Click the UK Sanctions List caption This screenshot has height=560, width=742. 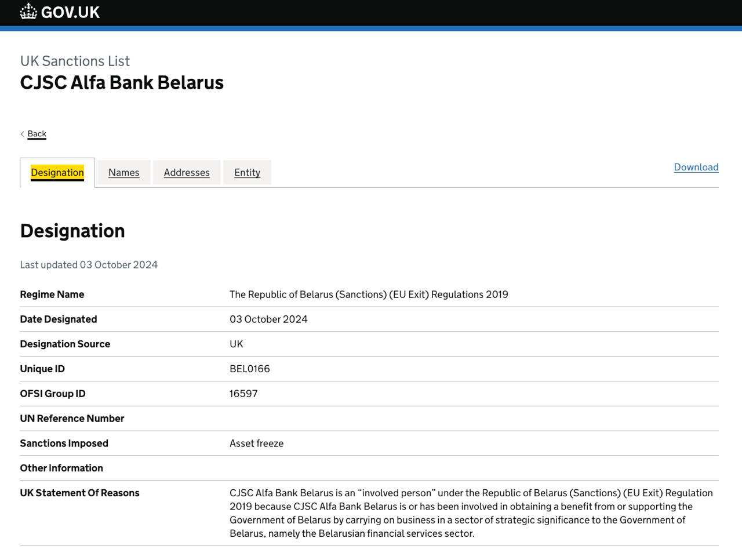(75, 61)
